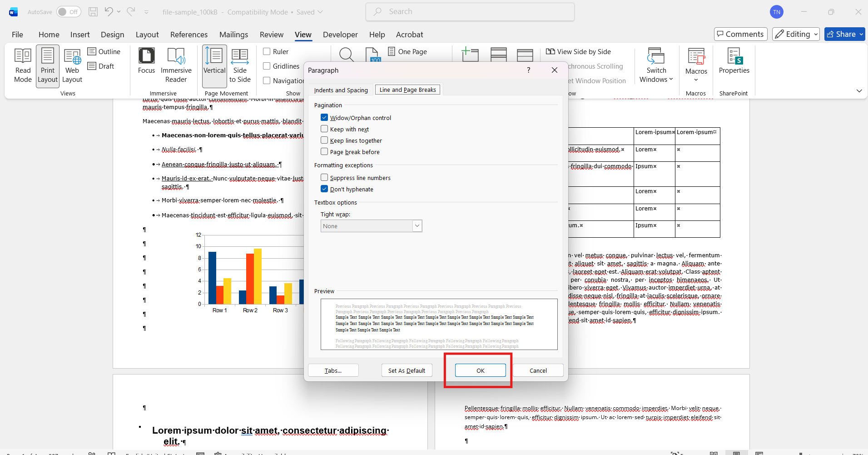Image resolution: width=868 pixels, height=455 pixels.
Task: Enable View Side by Side
Action: [x=578, y=52]
